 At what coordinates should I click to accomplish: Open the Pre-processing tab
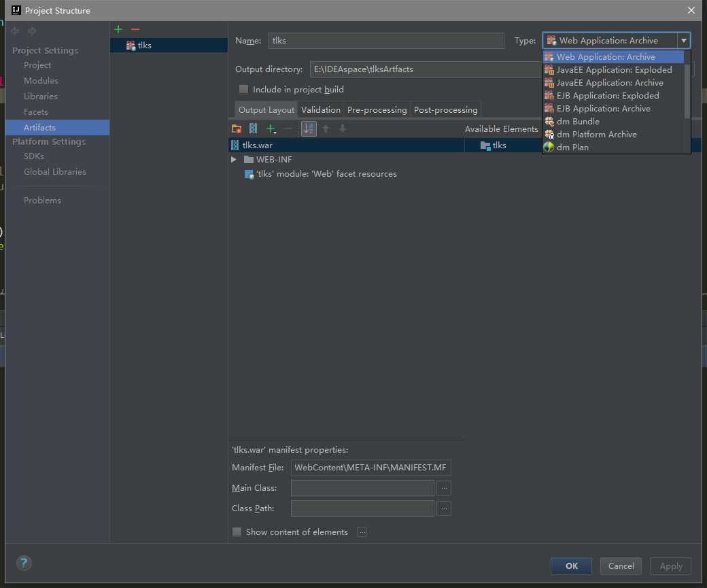click(x=377, y=109)
